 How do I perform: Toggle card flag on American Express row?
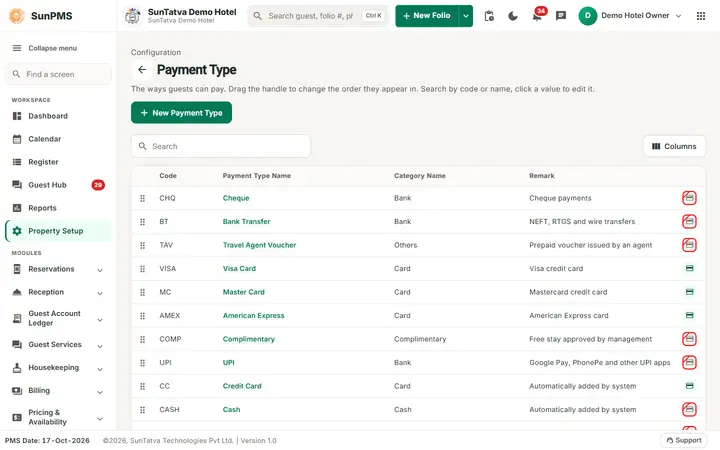click(x=689, y=315)
